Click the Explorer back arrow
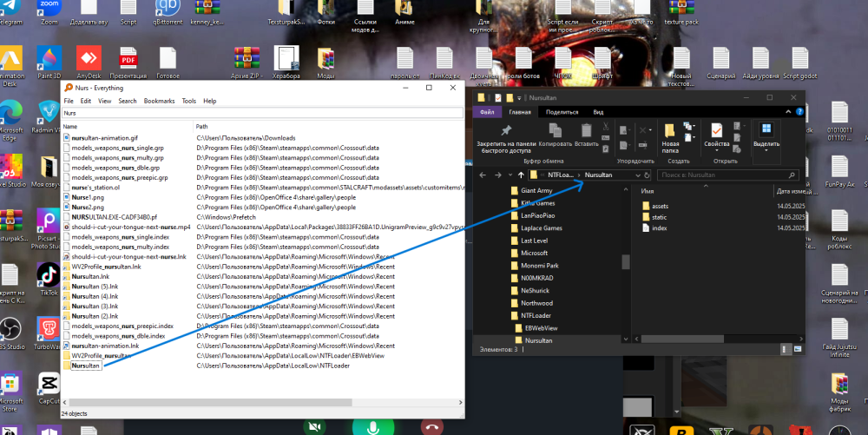This screenshot has height=435, width=868. (x=483, y=175)
